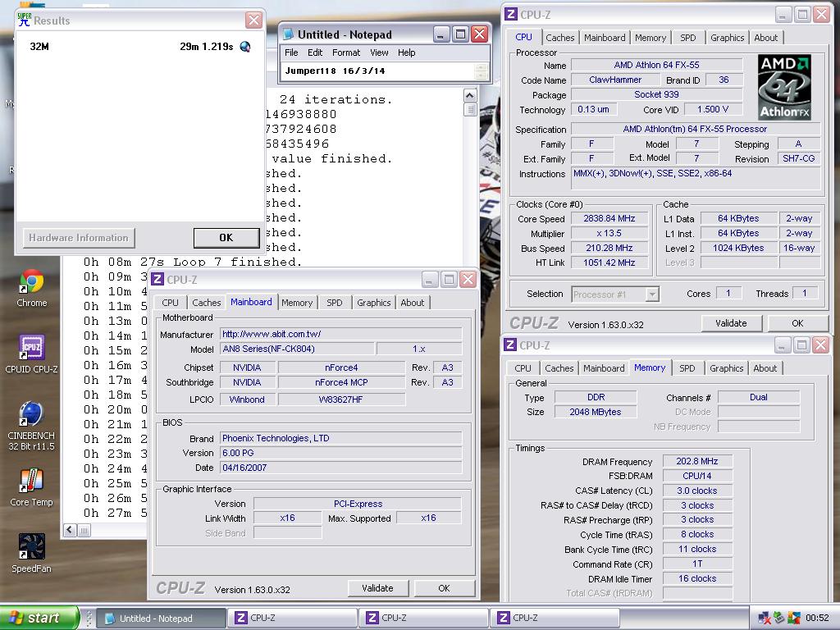
Task: Switch to SPD tab in CPU window
Action: click(x=688, y=38)
